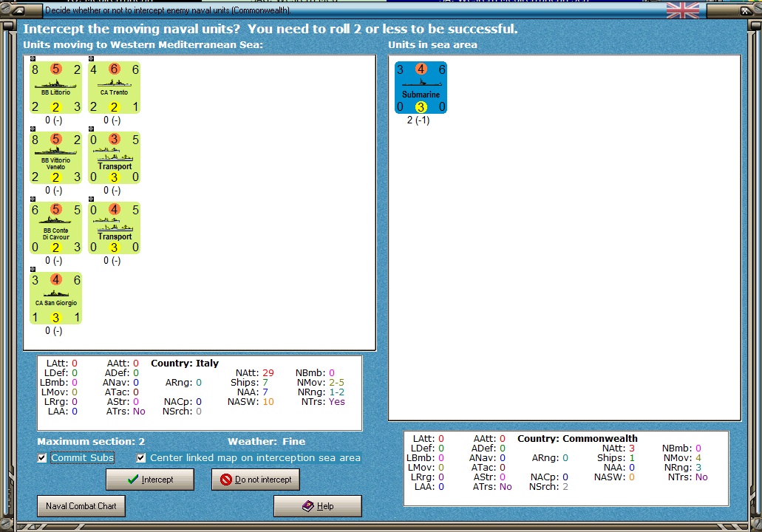Screen dimensions: 762x532
Task: Click the small marker above BB Littorio
Action: pyautogui.click(x=33, y=59)
